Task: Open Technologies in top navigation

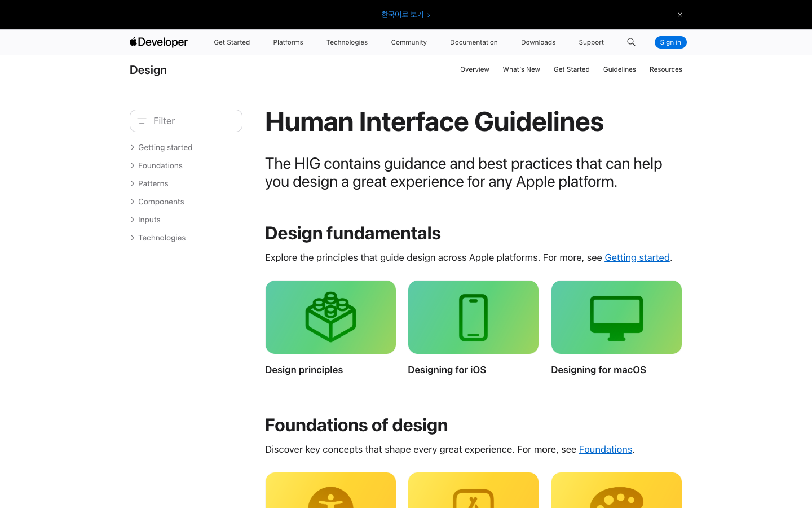Action: pos(347,42)
